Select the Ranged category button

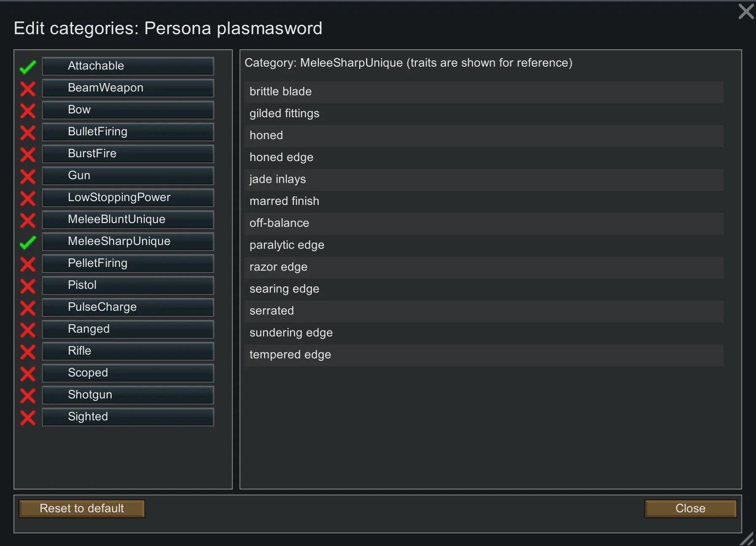click(128, 329)
